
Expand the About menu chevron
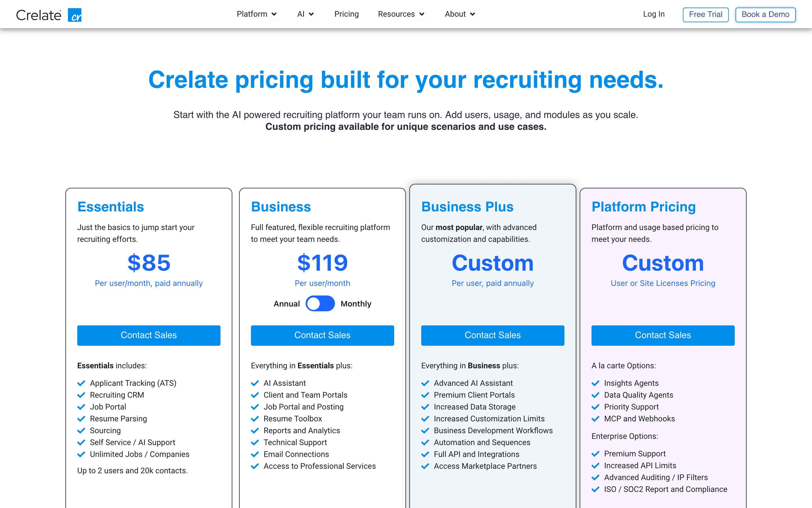click(x=473, y=14)
